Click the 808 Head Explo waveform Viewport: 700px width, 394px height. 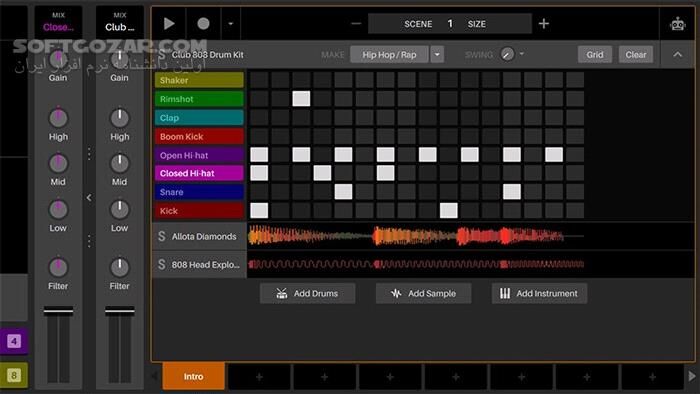point(415,265)
